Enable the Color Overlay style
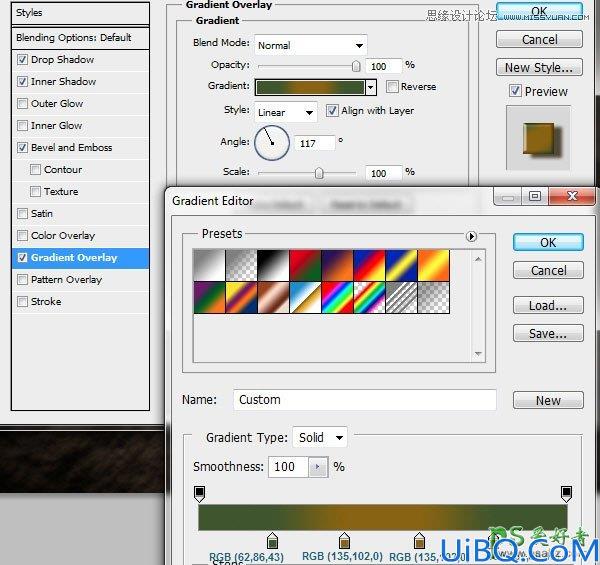The image size is (600, 565). click(x=23, y=236)
